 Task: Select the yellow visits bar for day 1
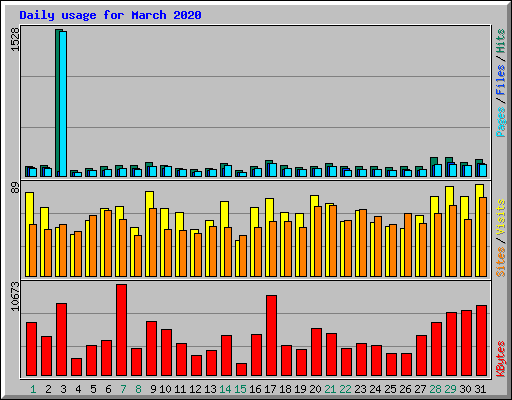point(27,234)
